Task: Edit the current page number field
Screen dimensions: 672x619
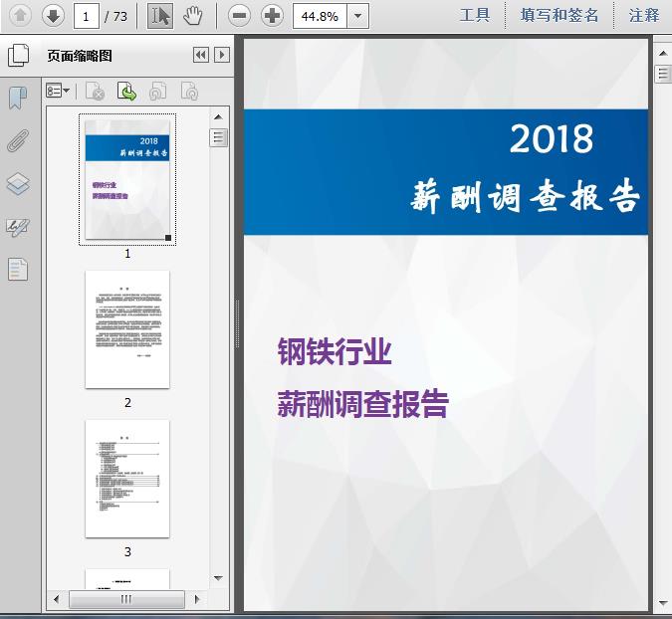Action: [x=87, y=16]
